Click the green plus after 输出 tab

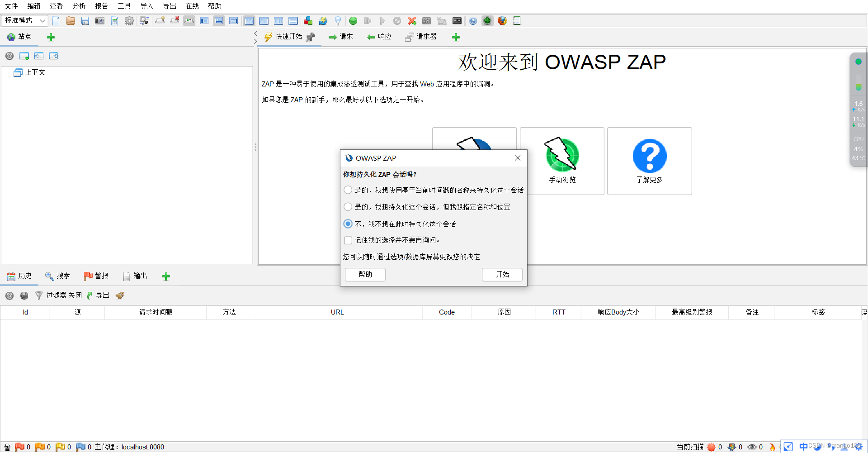[x=166, y=277]
